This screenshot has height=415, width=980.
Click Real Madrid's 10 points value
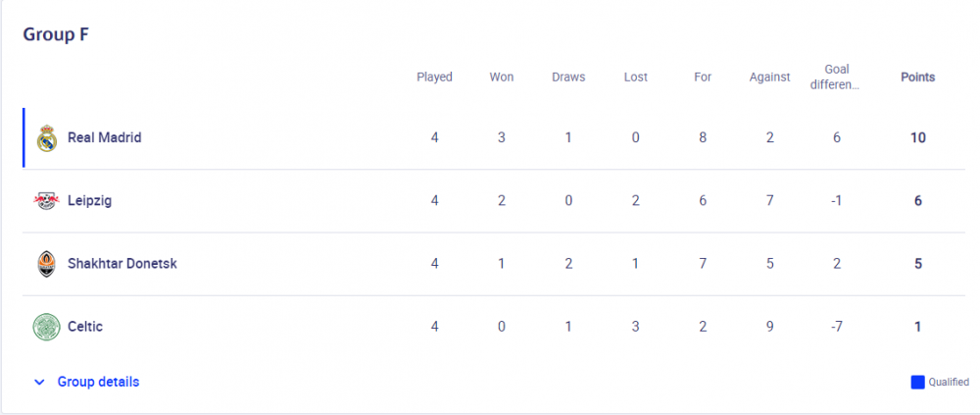point(917,137)
